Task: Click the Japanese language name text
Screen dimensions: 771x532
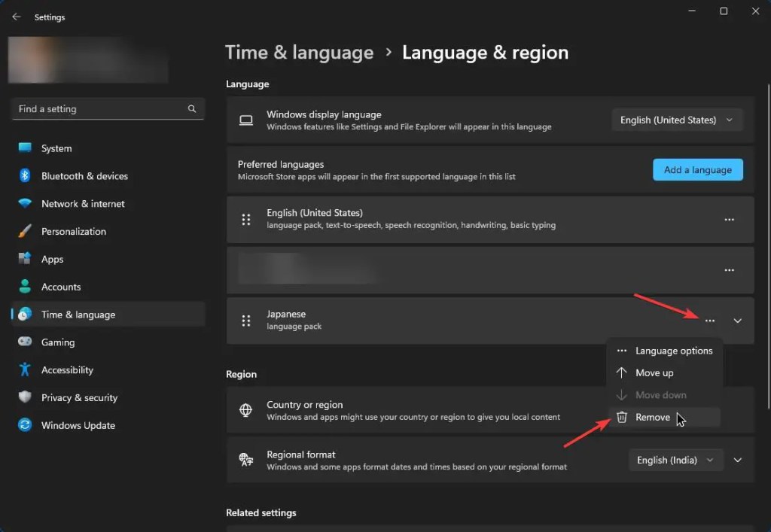Action: (x=286, y=314)
